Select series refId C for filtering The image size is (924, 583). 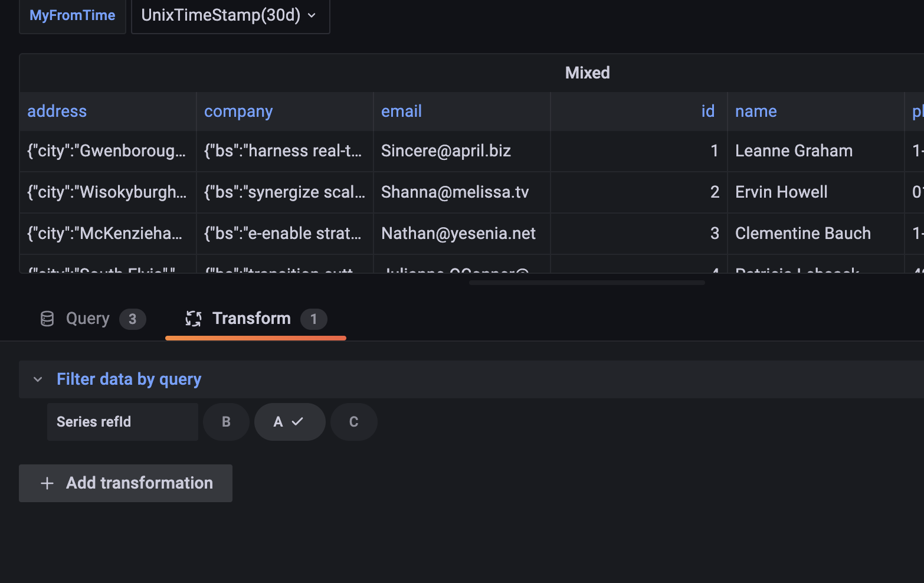[x=353, y=421]
